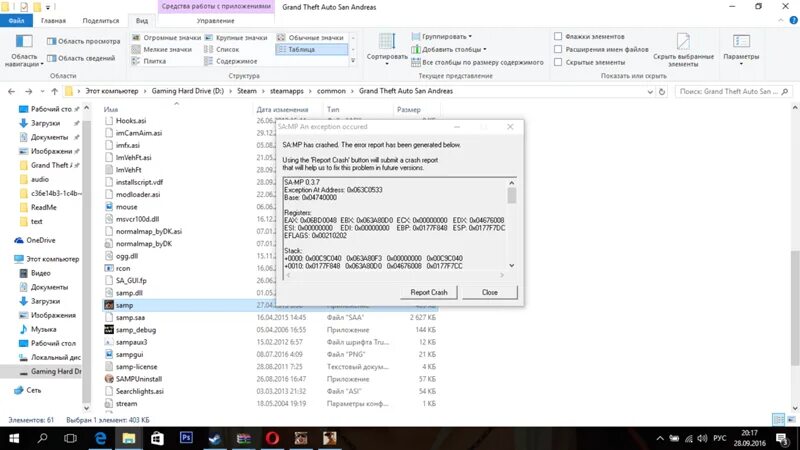Select This PC (Этот компьютер) tree item
The width and height of the screenshot is (800, 450).
[53, 259]
